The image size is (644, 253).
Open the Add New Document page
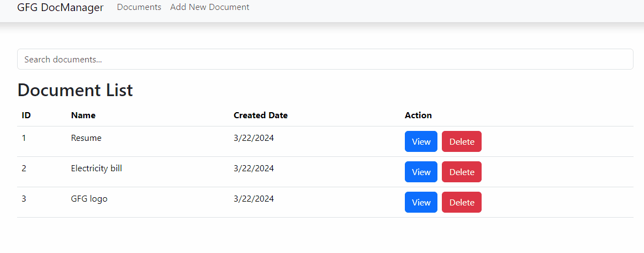pyautogui.click(x=210, y=7)
